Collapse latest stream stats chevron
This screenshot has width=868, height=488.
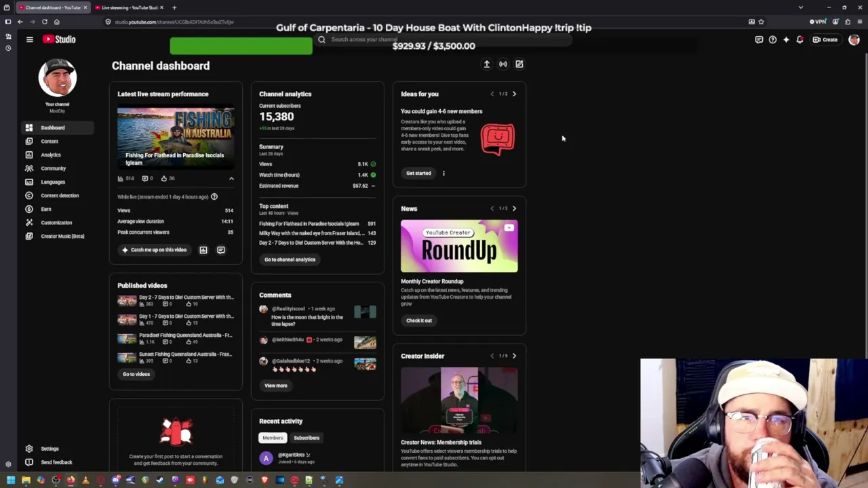231,179
